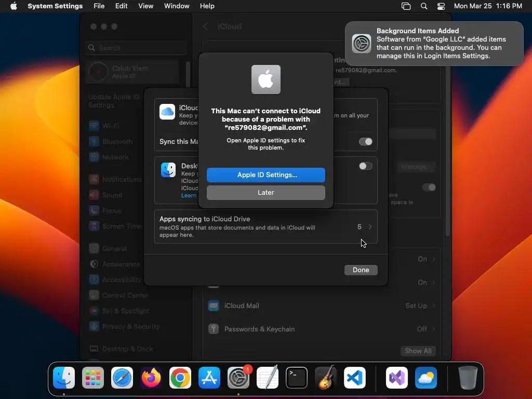
Task: Click the Show All button
Action: (418, 351)
